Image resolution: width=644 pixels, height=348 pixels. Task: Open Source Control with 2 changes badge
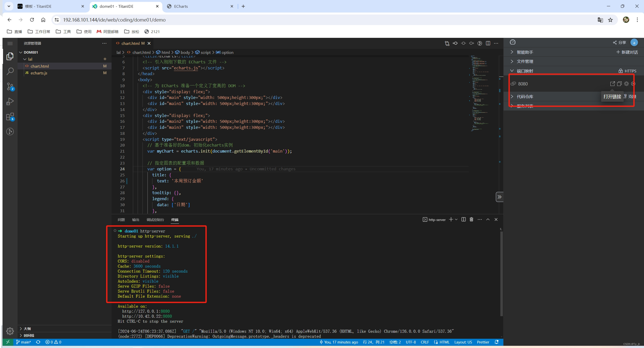10,86
